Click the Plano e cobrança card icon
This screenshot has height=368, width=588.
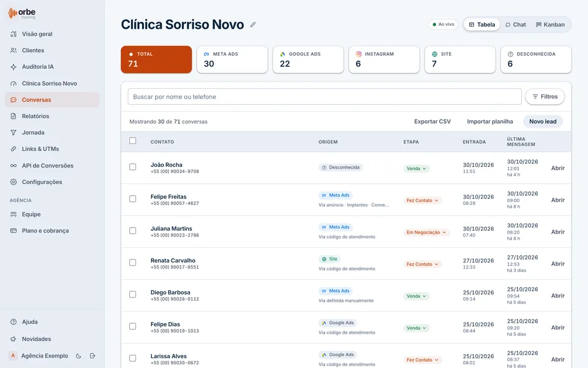[13, 231]
